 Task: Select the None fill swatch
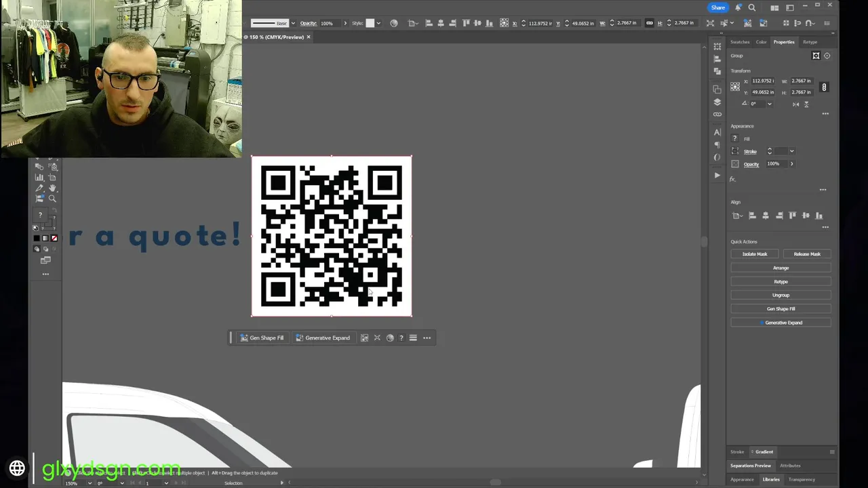point(54,238)
